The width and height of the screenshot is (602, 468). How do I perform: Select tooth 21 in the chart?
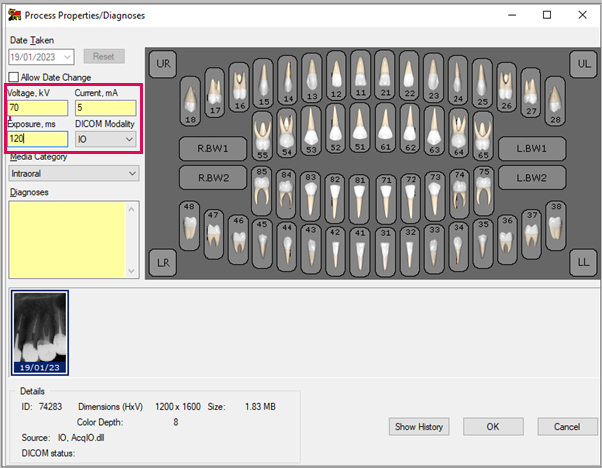(x=385, y=74)
